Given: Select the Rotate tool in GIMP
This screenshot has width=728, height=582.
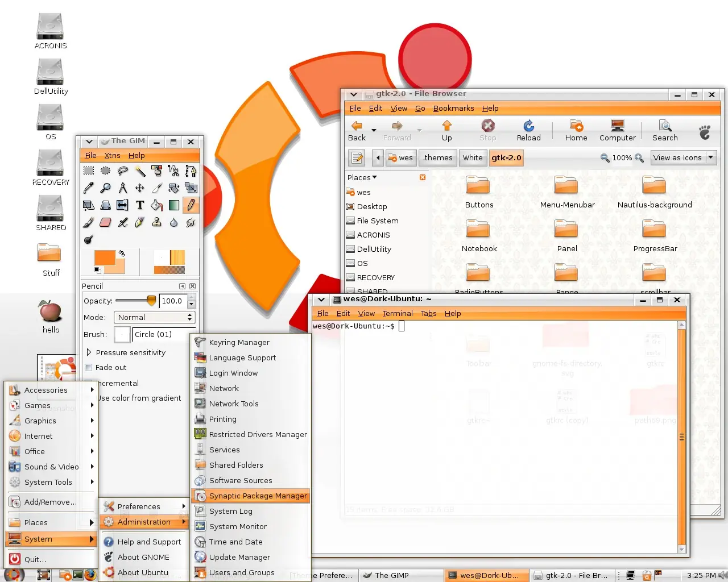Looking at the screenshot, I should (x=174, y=188).
